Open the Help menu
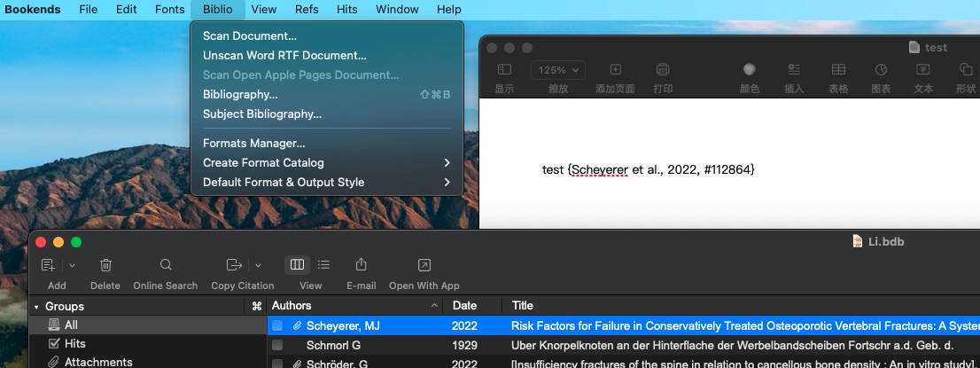Viewport: 980px width, 368px height. coord(448,10)
